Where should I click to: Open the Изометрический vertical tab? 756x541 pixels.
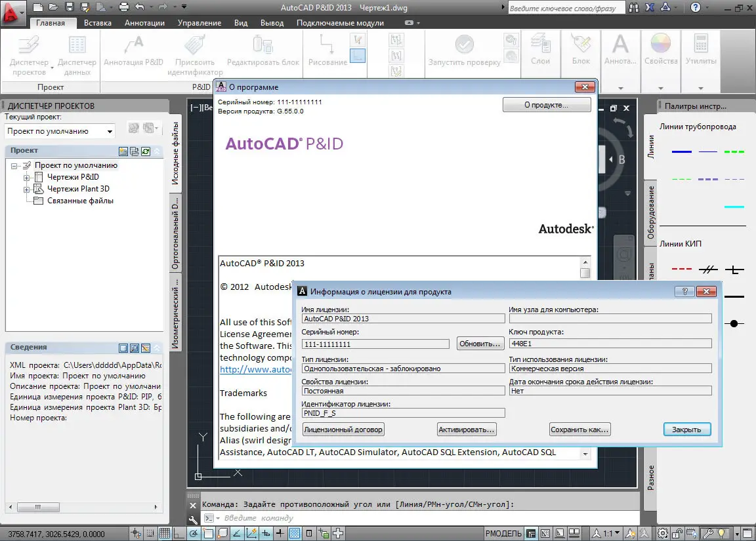click(175, 312)
